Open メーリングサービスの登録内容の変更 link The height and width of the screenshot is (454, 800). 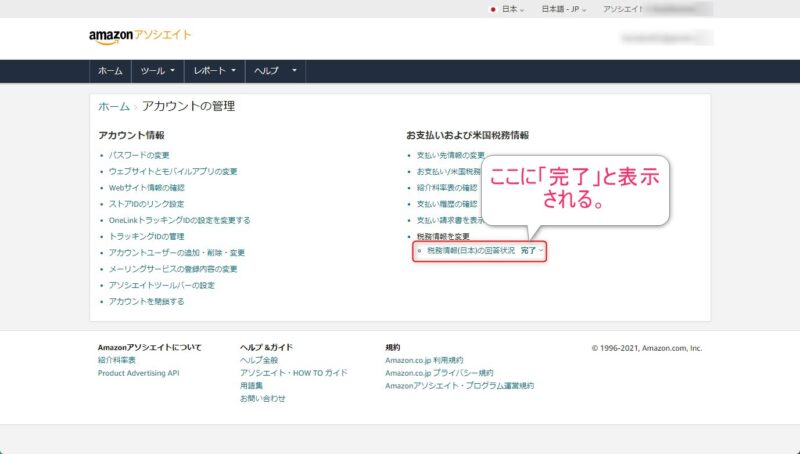coord(173,269)
